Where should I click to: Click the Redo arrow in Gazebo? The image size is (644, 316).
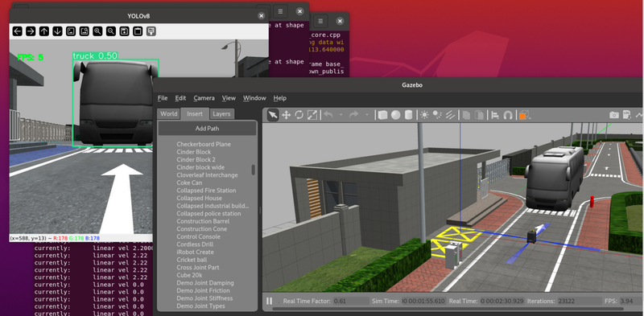(x=353, y=115)
